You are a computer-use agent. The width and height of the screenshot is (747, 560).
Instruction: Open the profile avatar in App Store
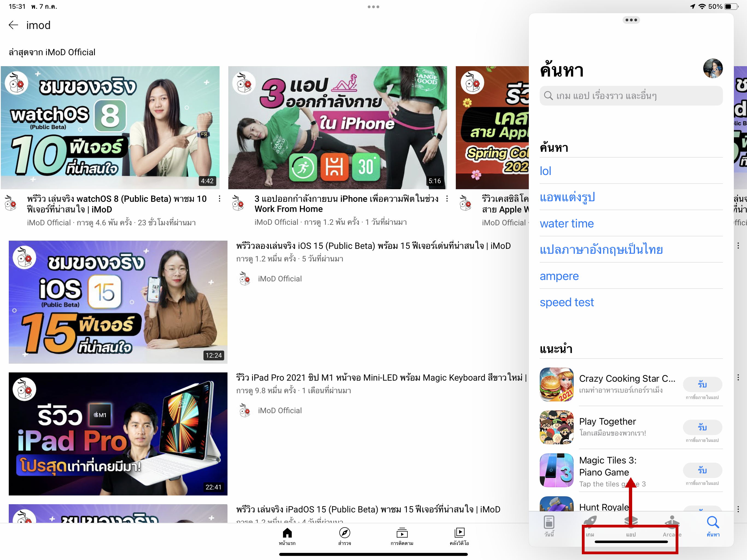(x=713, y=69)
